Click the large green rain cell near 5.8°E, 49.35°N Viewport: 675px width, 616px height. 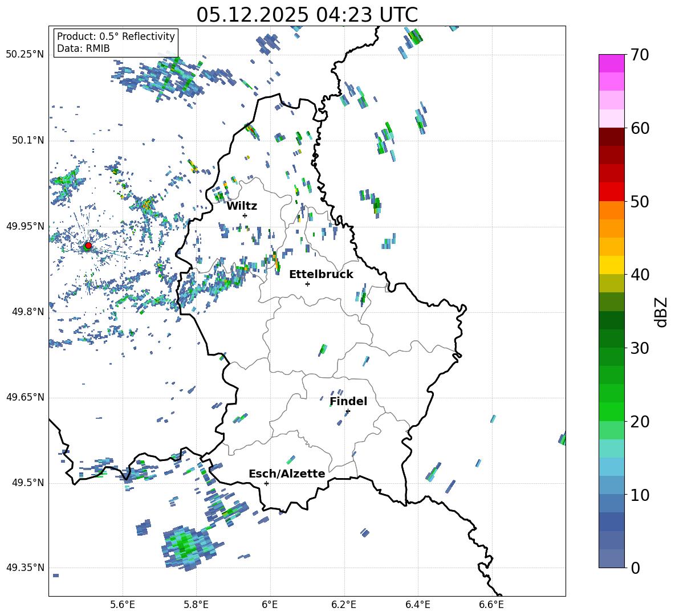(x=185, y=546)
